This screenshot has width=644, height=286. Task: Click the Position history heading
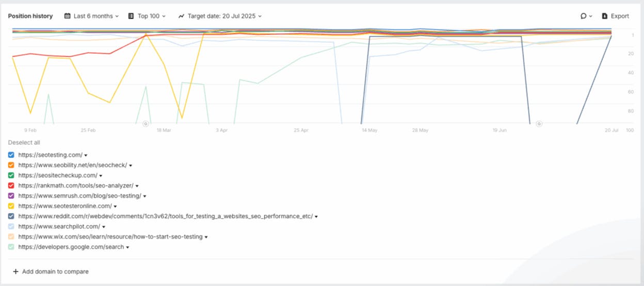(30, 16)
